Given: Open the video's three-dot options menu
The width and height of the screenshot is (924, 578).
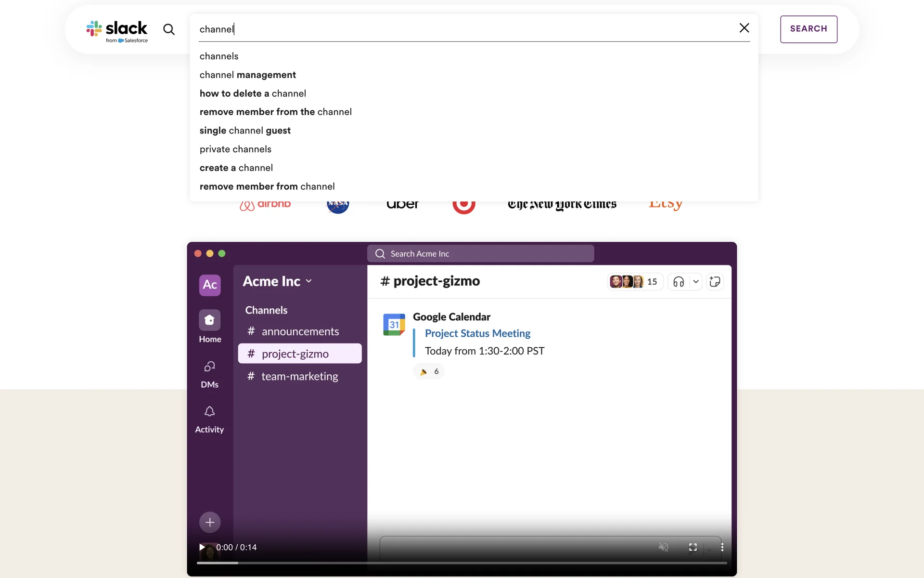Looking at the screenshot, I should pyautogui.click(x=722, y=547).
